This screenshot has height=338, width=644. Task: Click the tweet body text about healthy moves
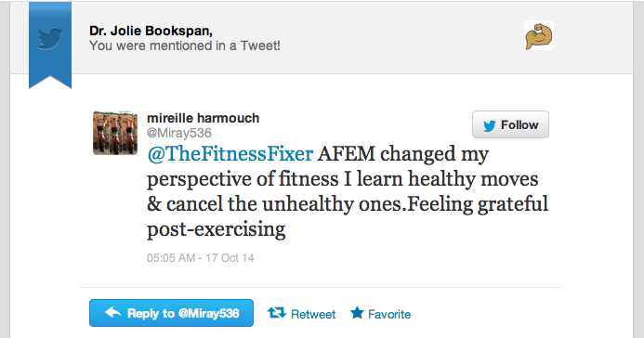pyautogui.click(x=348, y=191)
